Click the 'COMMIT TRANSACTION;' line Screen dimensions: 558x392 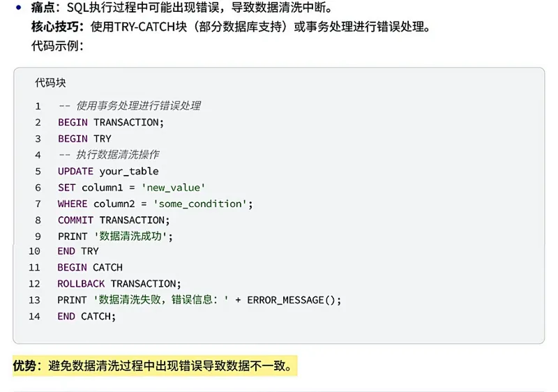click(x=113, y=220)
